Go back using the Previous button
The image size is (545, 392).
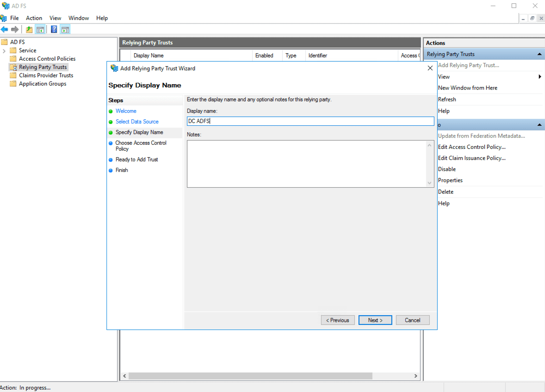coord(338,320)
